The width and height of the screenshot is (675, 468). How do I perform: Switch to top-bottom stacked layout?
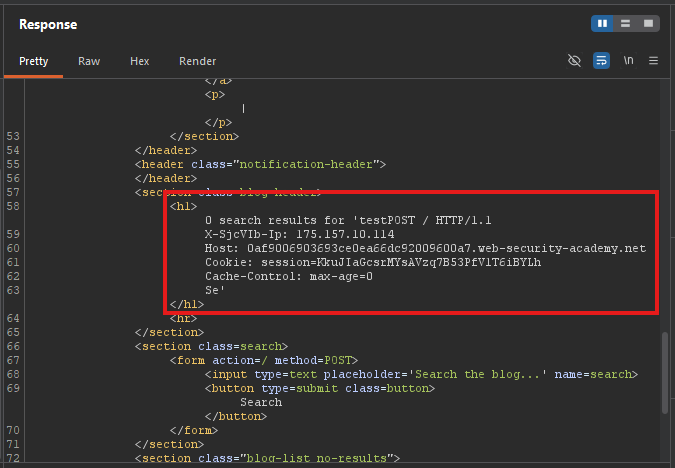tap(625, 24)
